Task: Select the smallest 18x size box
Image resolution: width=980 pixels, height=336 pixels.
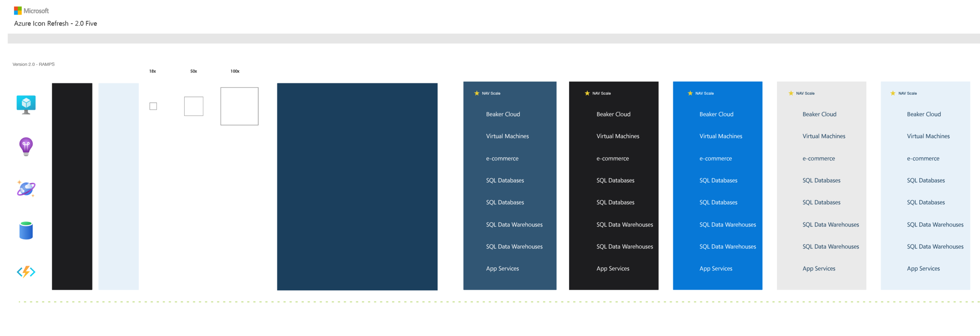Action: point(153,106)
